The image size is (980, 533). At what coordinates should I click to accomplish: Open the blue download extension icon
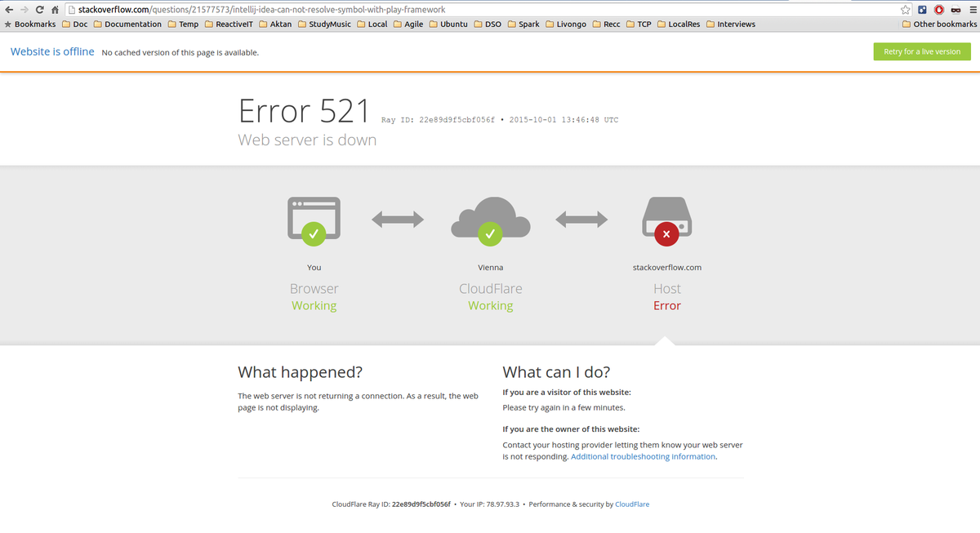click(922, 10)
